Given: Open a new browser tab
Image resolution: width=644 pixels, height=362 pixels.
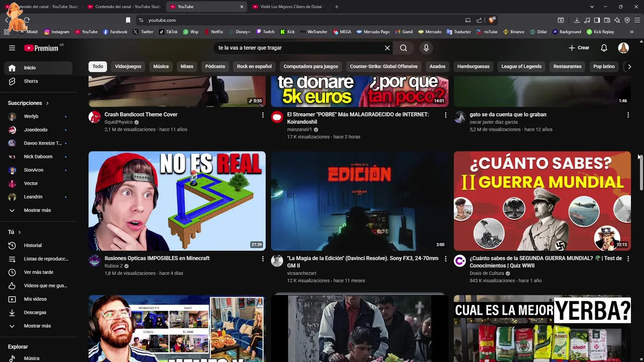Looking at the screenshot, I should (337, 7).
